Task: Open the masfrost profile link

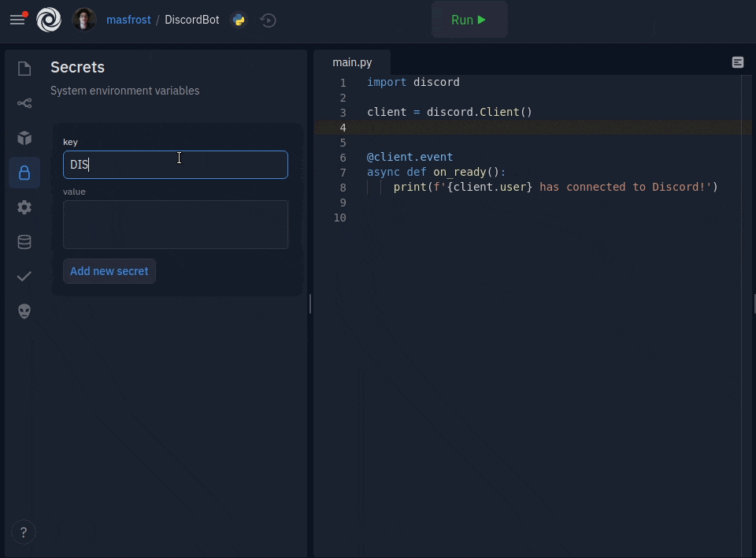Action: point(128,20)
